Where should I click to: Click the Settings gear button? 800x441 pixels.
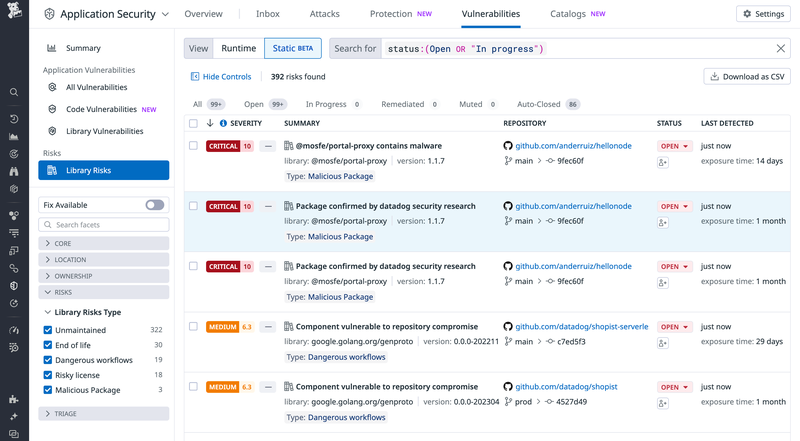pyautogui.click(x=764, y=14)
